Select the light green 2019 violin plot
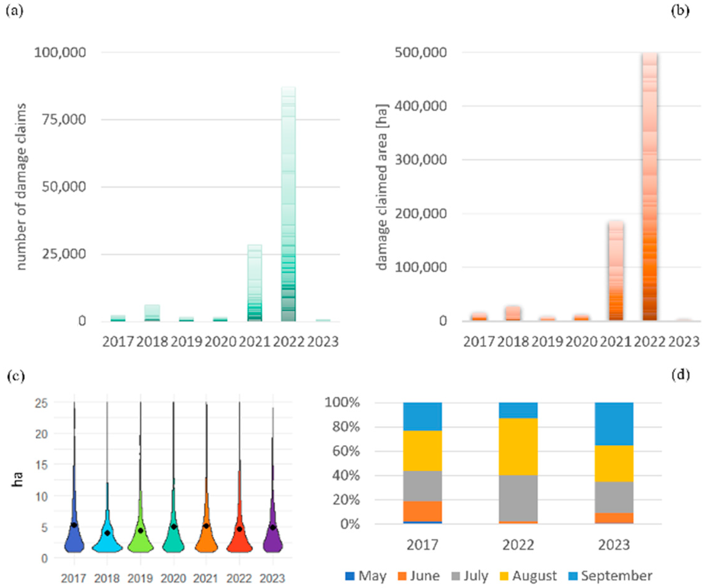709x588 pixels. 140,542
